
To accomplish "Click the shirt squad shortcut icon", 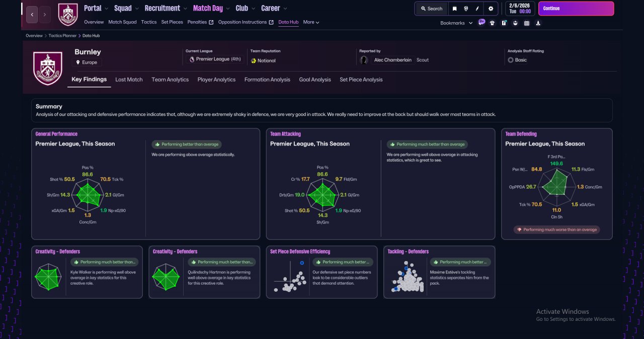I will (x=492, y=23).
